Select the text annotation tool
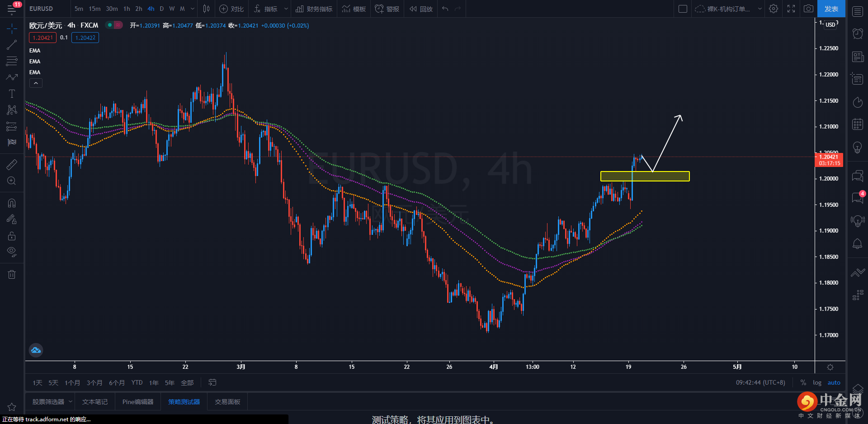 click(x=12, y=94)
